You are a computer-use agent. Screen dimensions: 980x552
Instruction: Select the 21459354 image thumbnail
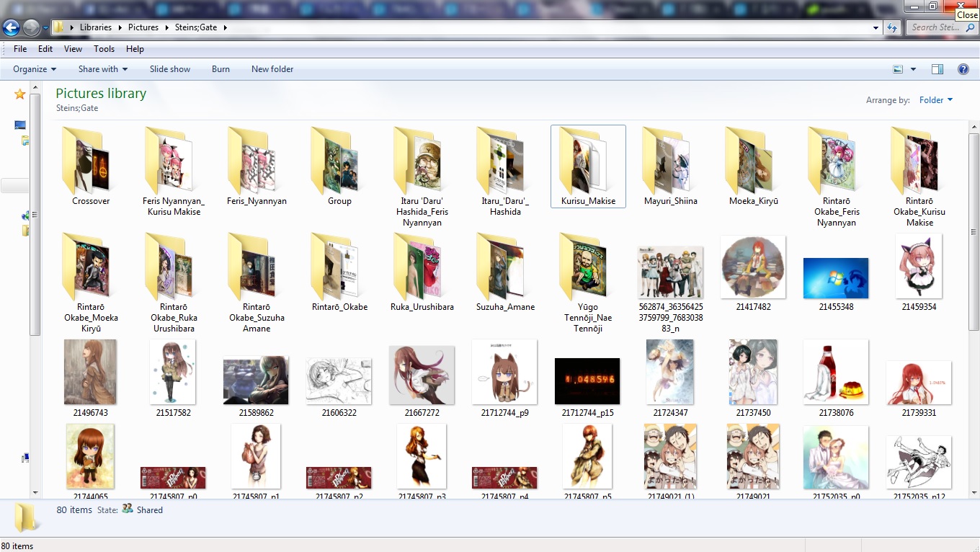click(x=919, y=266)
